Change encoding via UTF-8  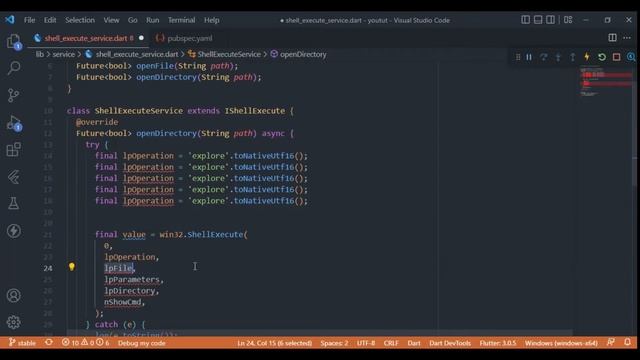[x=366, y=343]
